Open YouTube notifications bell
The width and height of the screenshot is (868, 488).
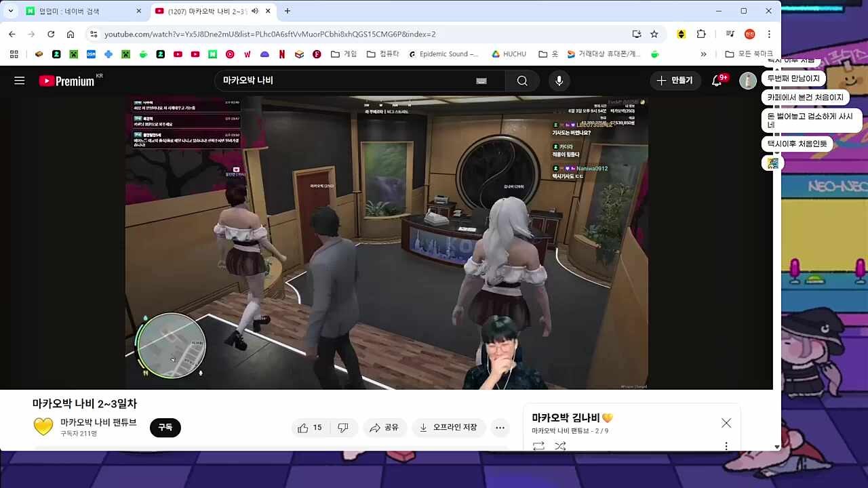click(717, 81)
